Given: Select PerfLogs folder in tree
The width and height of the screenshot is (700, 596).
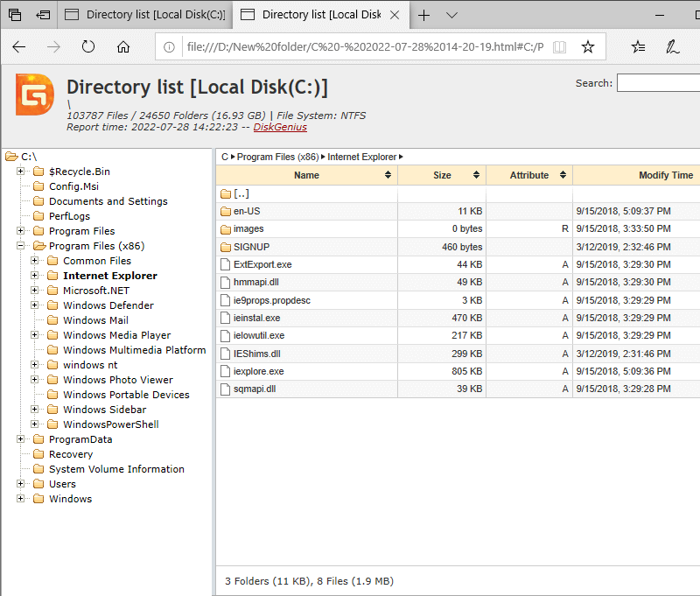Looking at the screenshot, I should [69, 216].
